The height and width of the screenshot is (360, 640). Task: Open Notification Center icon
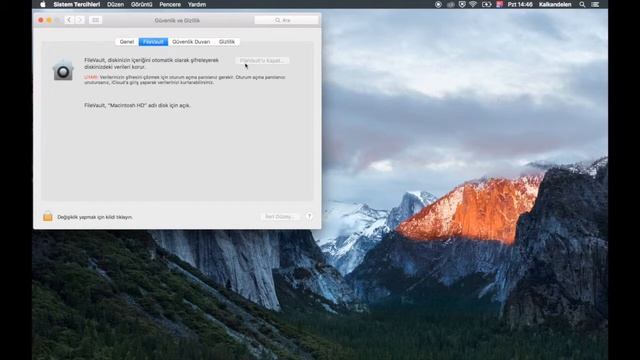[596, 4]
